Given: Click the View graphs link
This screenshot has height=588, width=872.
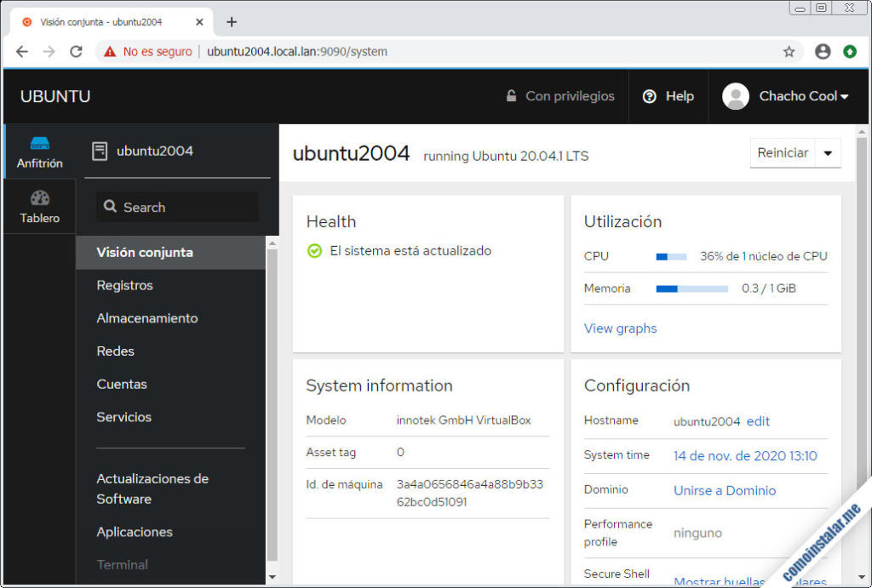Looking at the screenshot, I should click(620, 328).
